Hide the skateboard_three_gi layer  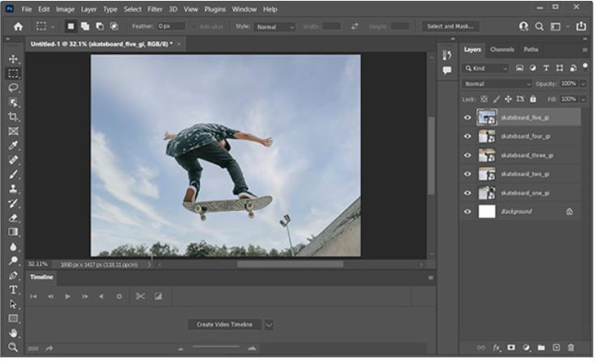click(x=467, y=155)
